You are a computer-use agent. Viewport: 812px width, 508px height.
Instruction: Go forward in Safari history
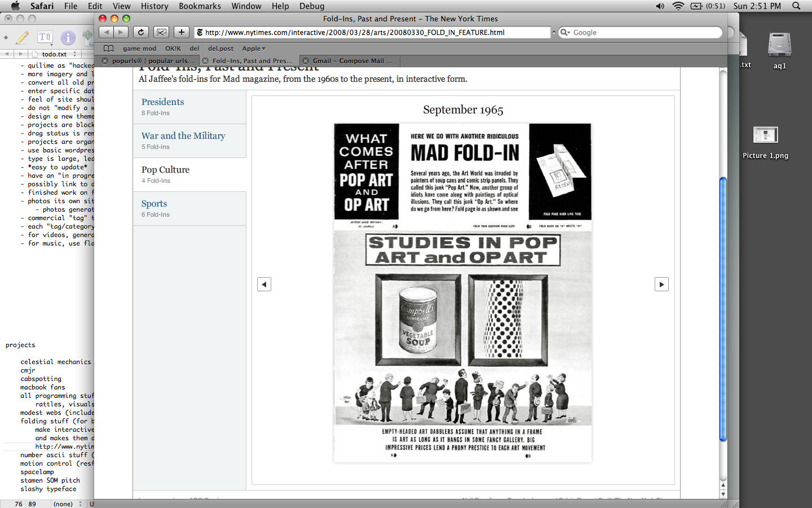click(x=121, y=32)
